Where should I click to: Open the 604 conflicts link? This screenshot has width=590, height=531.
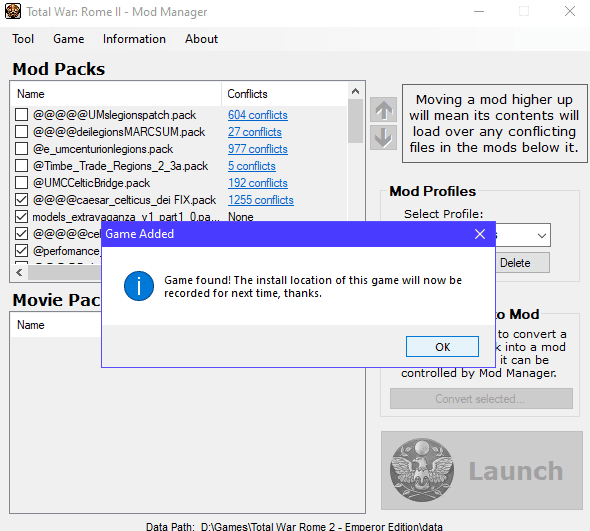coord(258,115)
